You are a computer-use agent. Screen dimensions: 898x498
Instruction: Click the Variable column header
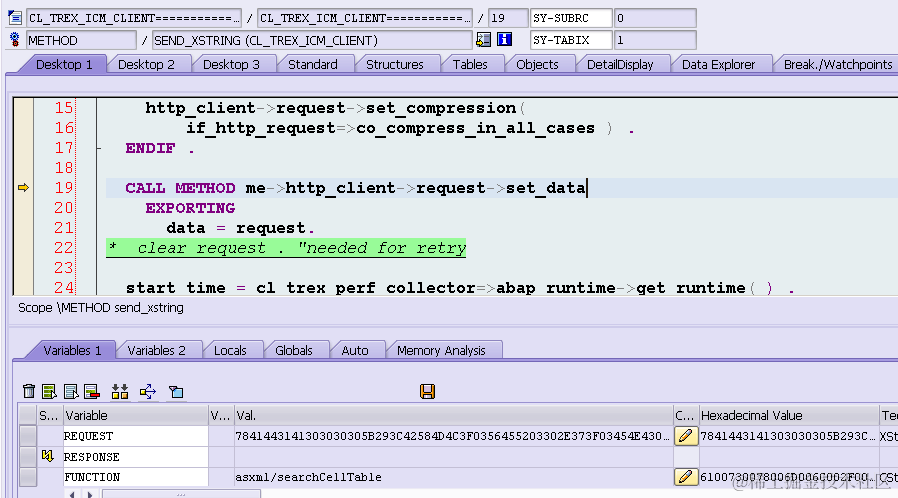(136, 415)
